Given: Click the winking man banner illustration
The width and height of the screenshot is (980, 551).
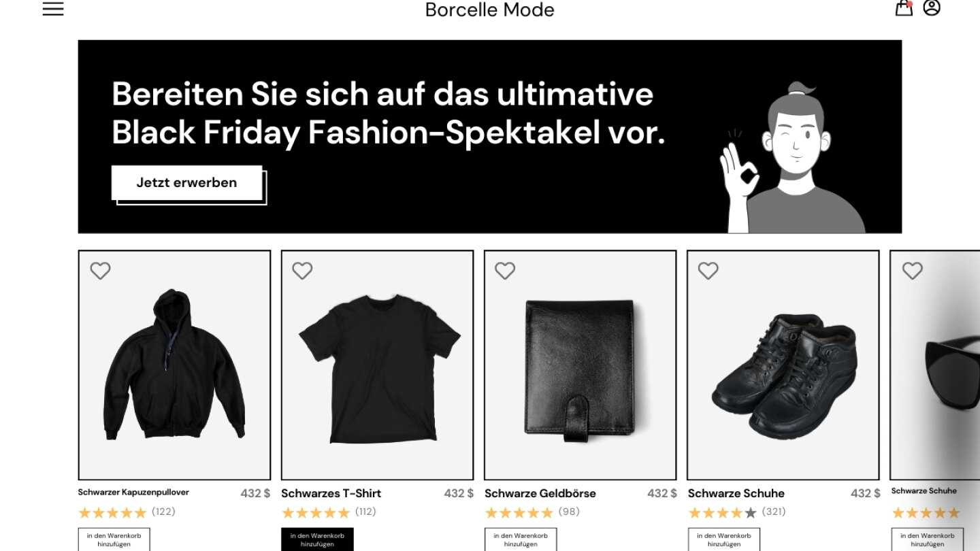Looking at the screenshot, I should 793,158.
